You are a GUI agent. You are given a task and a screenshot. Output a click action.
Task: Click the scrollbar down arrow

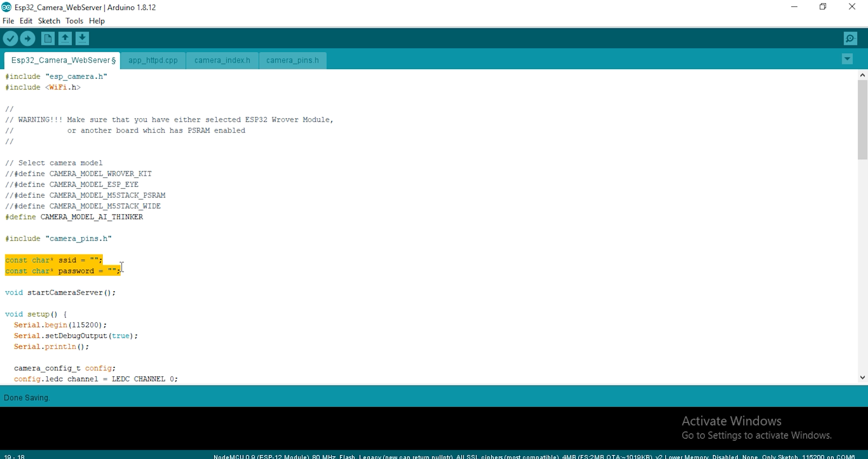(863, 378)
